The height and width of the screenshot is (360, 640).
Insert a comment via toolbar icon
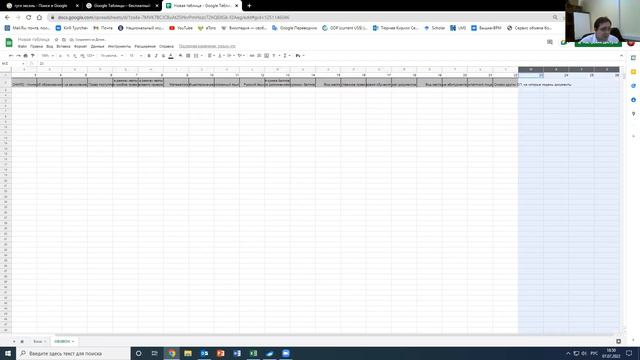coord(259,56)
